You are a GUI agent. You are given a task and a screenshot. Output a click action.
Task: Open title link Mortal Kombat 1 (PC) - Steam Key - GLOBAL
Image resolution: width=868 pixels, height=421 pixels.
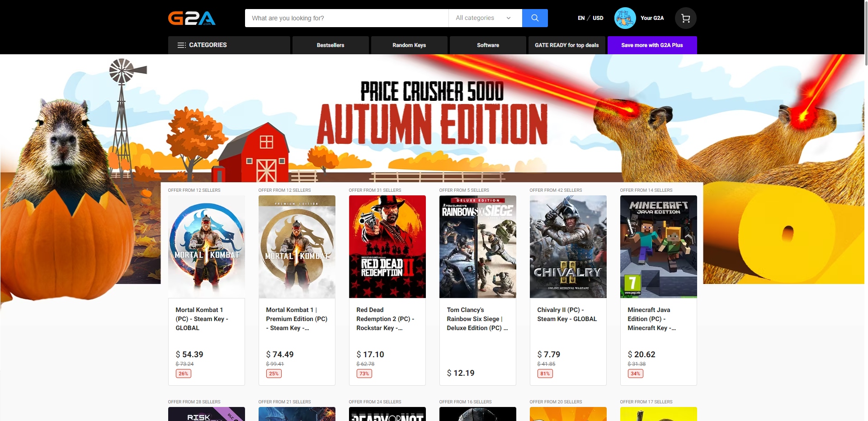pyautogui.click(x=202, y=319)
